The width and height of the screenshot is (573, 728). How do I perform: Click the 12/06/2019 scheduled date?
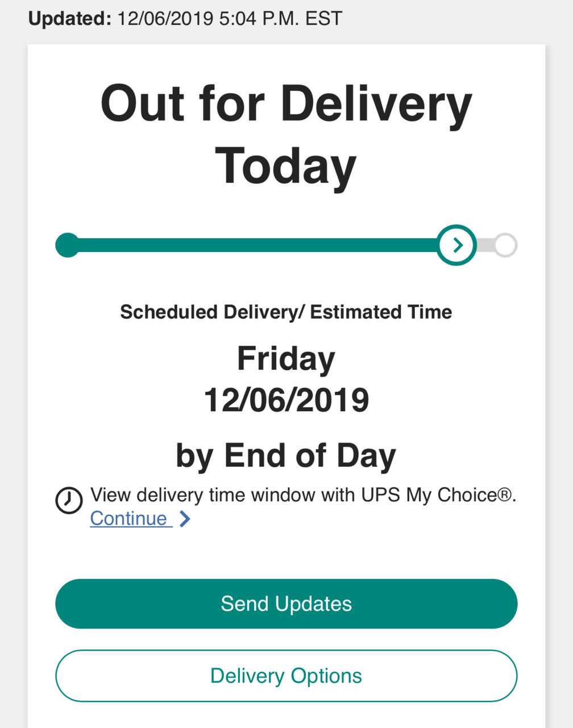coord(286,400)
